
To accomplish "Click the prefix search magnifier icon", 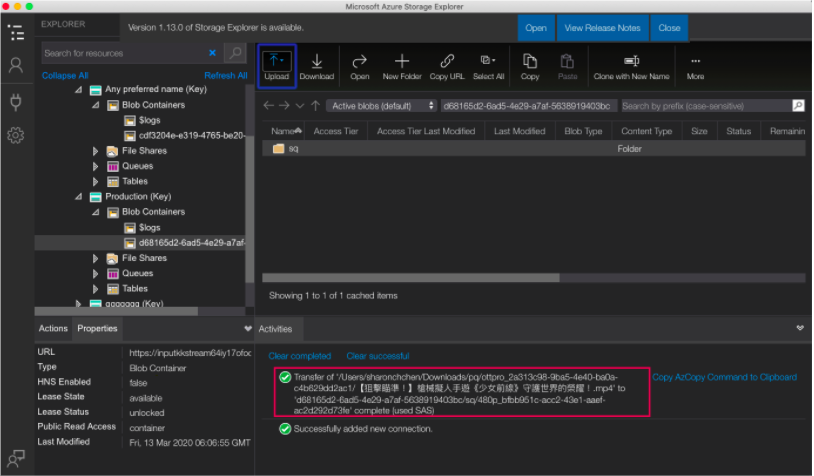I will 798,106.
